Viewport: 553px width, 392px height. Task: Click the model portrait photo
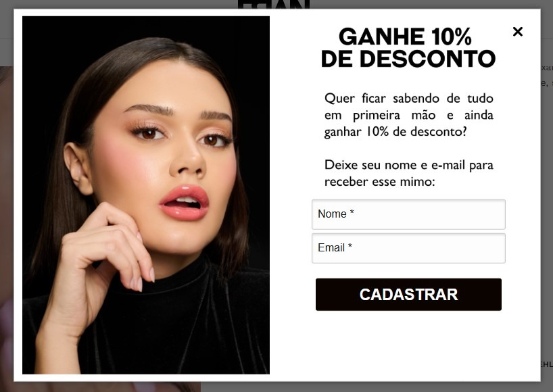point(145,195)
